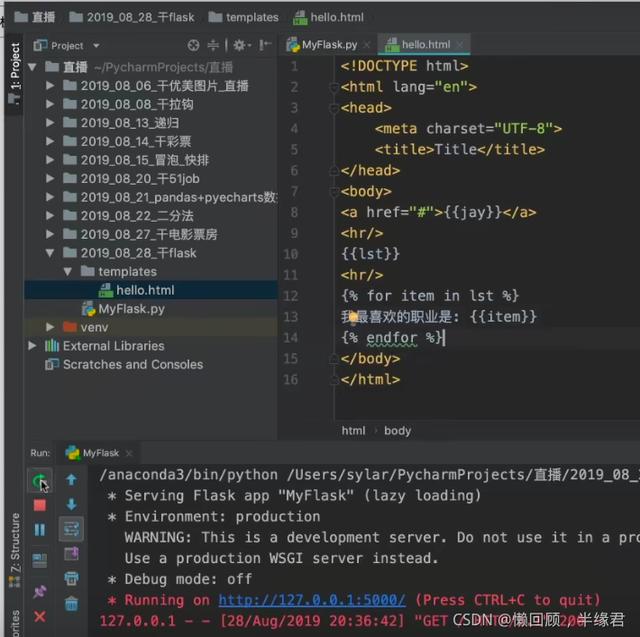Click hello.html in the navigation bar

click(329, 17)
